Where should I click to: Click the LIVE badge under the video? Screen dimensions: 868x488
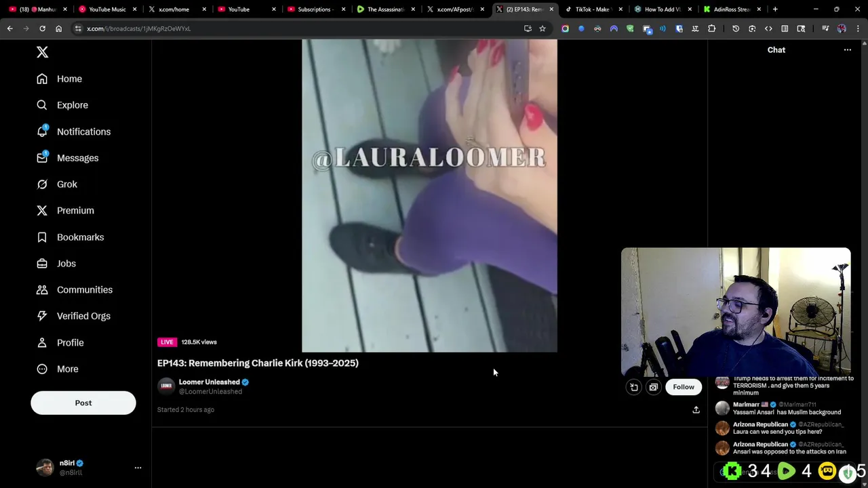(167, 342)
